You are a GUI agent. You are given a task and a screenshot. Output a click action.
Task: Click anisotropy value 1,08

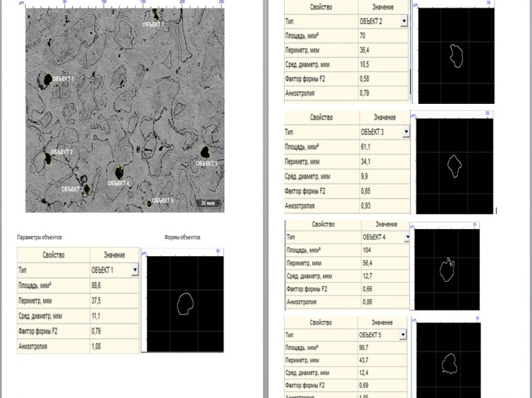pos(96,346)
